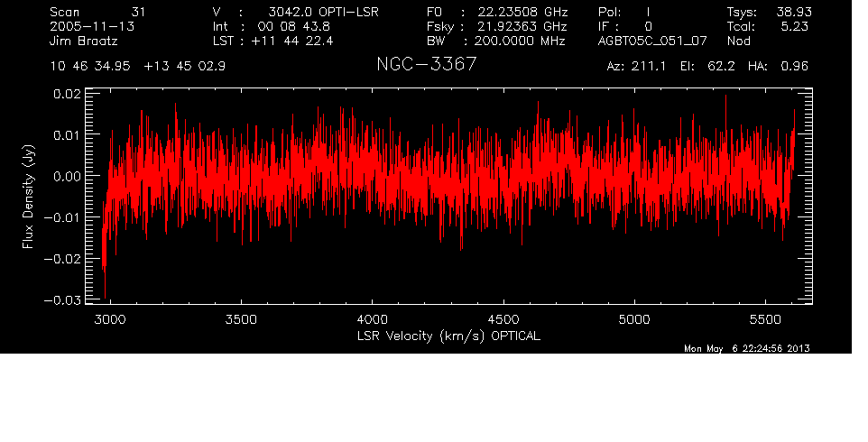
Task: Click the -0.01 y-axis tick label
Action: (x=62, y=217)
